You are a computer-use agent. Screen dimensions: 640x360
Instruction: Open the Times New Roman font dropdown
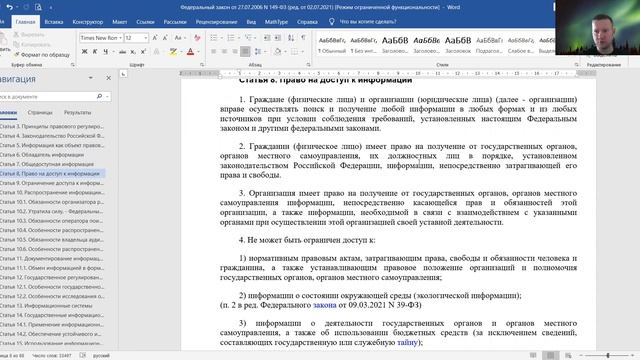[120, 38]
